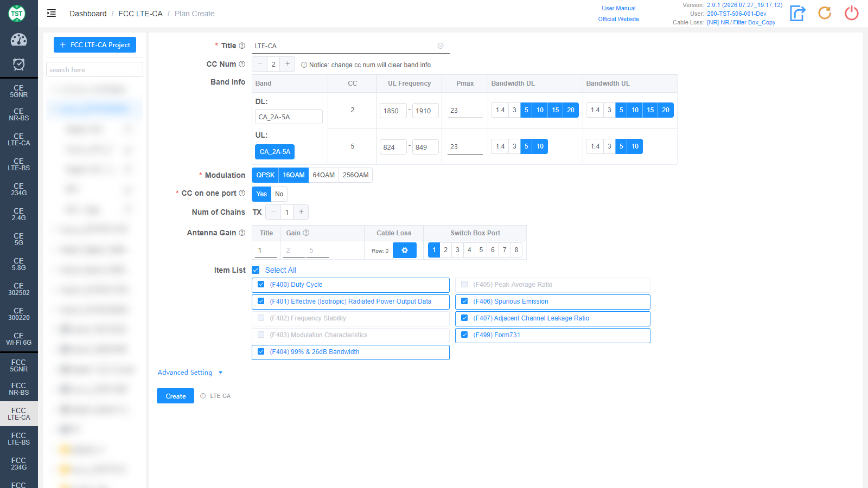Click the blue export share icon
Image resolution: width=868 pixels, height=488 pixels.
click(x=797, y=13)
